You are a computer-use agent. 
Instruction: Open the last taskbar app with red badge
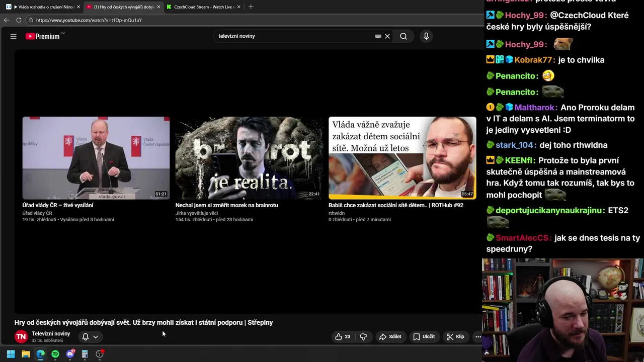[x=100, y=354]
